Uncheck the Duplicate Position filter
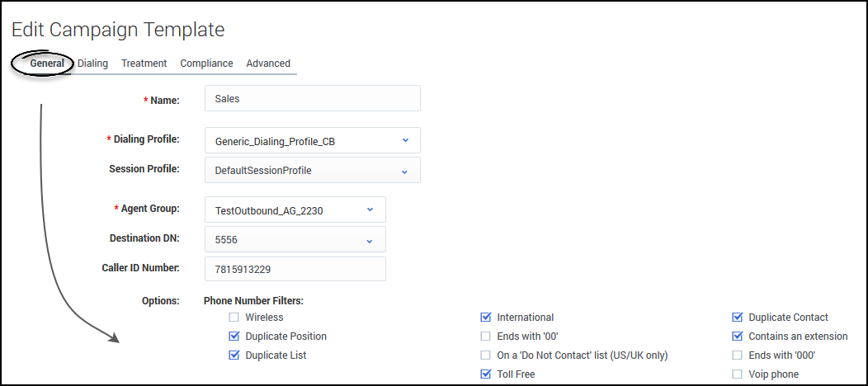Viewport: 868px width, 386px height. [234, 337]
